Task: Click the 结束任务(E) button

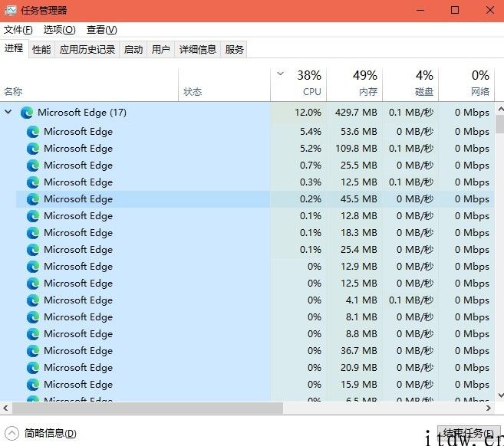Action: 468,434
